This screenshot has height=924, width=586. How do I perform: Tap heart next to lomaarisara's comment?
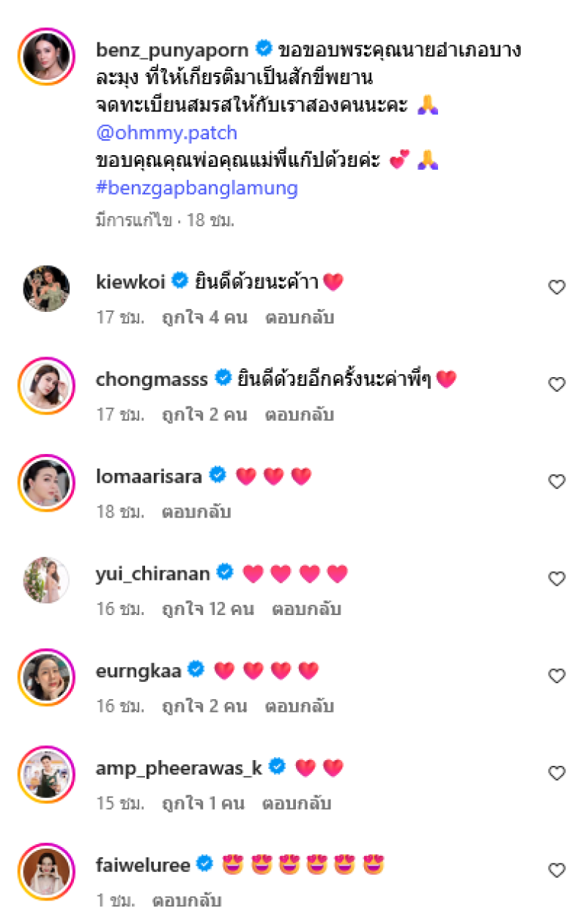[x=557, y=482]
